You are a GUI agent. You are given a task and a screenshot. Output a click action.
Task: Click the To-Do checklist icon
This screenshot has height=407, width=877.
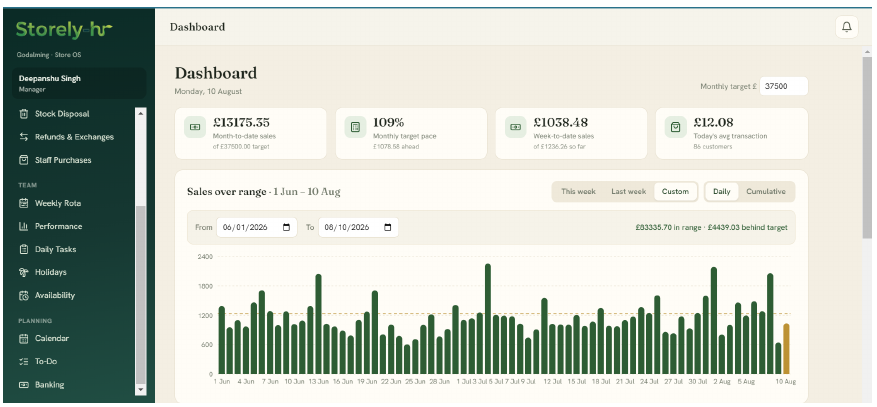pos(23,362)
